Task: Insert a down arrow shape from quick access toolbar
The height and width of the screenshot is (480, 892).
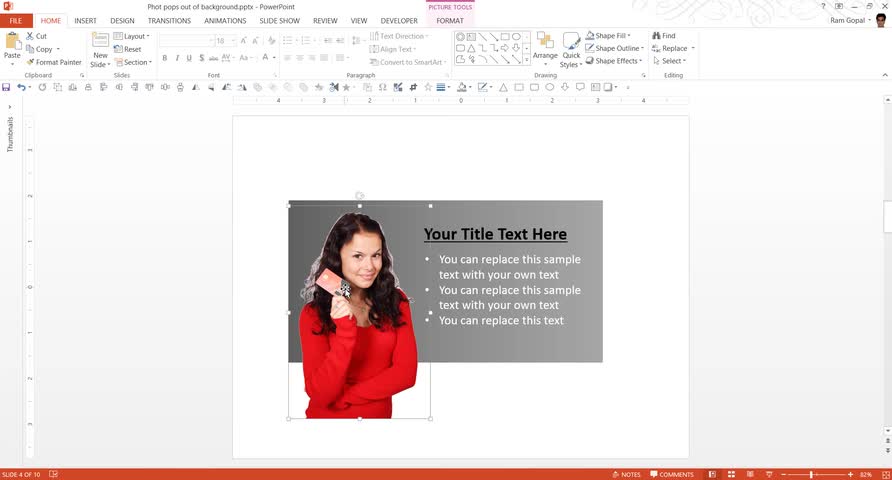Action: pos(565,87)
